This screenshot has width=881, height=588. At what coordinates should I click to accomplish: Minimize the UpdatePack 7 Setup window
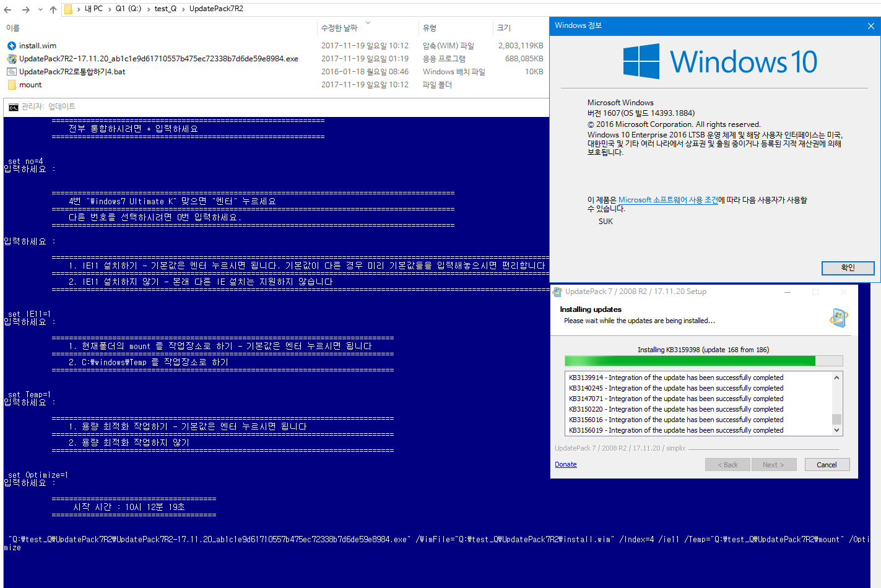pos(788,292)
